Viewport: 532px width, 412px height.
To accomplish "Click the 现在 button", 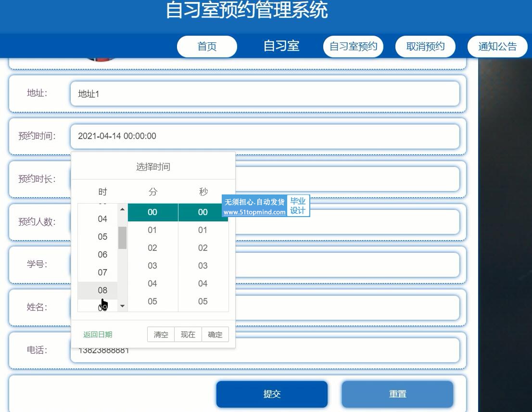I will [188, 335].
